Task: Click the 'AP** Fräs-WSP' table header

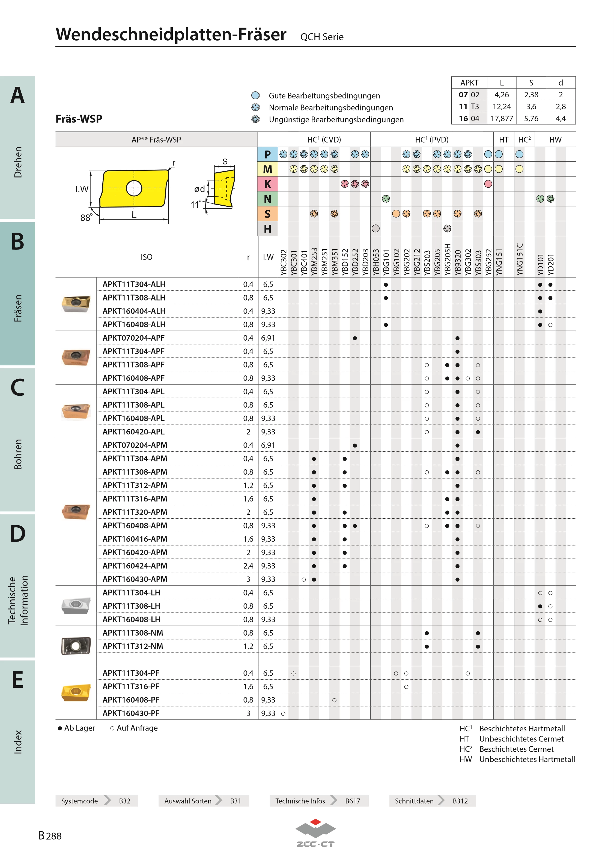Action: click(156, 140)
